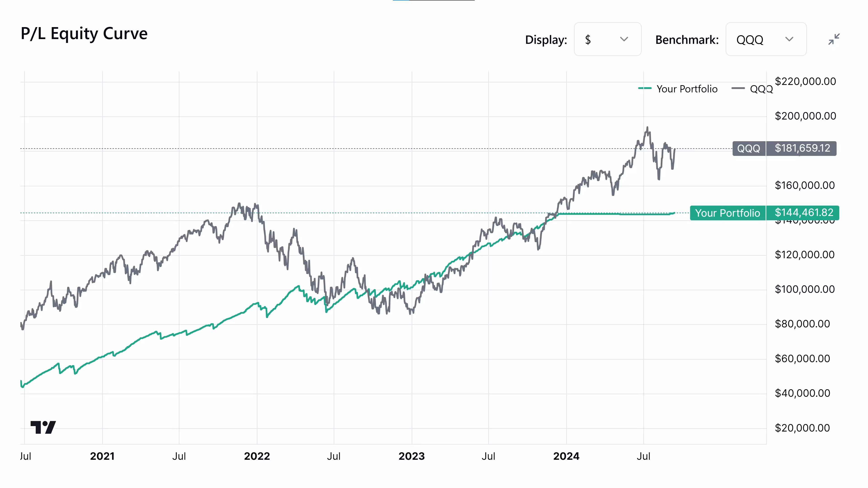Click the $200,000.00 price axis label
Viewport: 868px width, 488px height.
point(805,116)
